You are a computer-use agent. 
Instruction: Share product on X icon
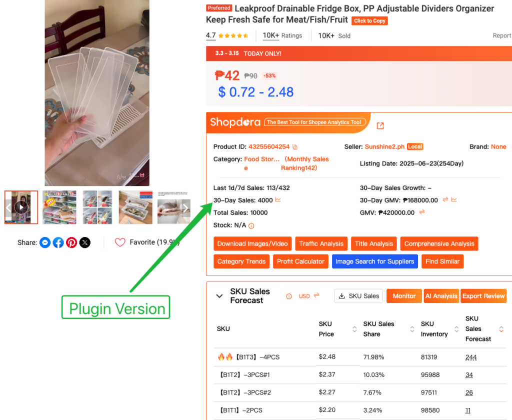point(85,242)
